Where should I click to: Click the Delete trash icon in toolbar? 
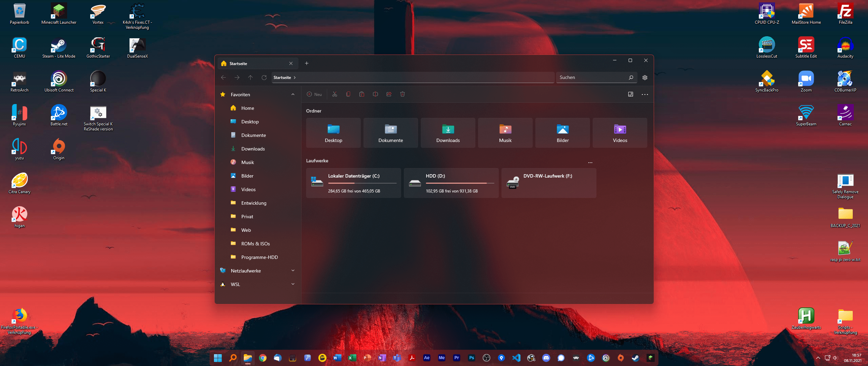[402, 94]
